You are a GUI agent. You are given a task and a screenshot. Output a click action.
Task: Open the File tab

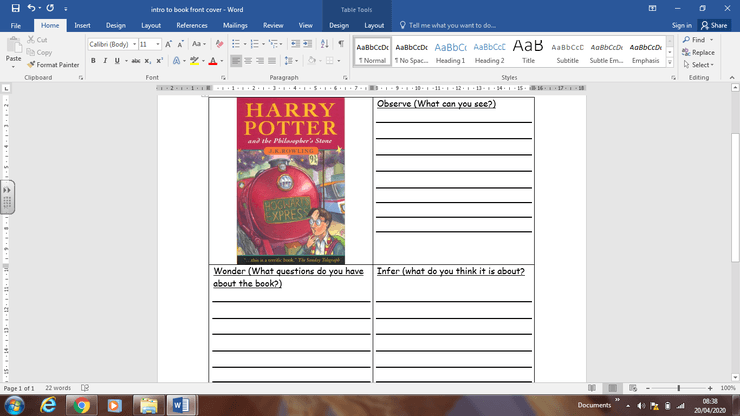pyautogui.click(x=16, y=25)
